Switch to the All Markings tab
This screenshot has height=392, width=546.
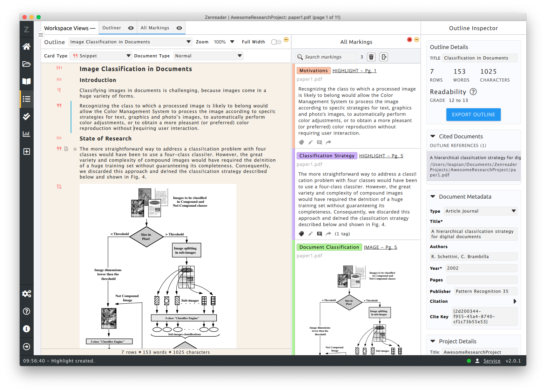tap(155, 28)
